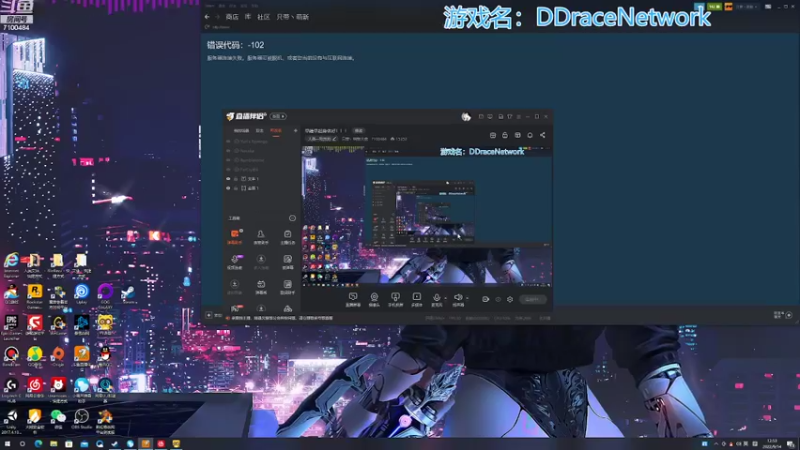Image resolution: width=800 pixels, height=450 pixels.
Task: Click orange icon in Steam top bar
Action: coord(728,7)
